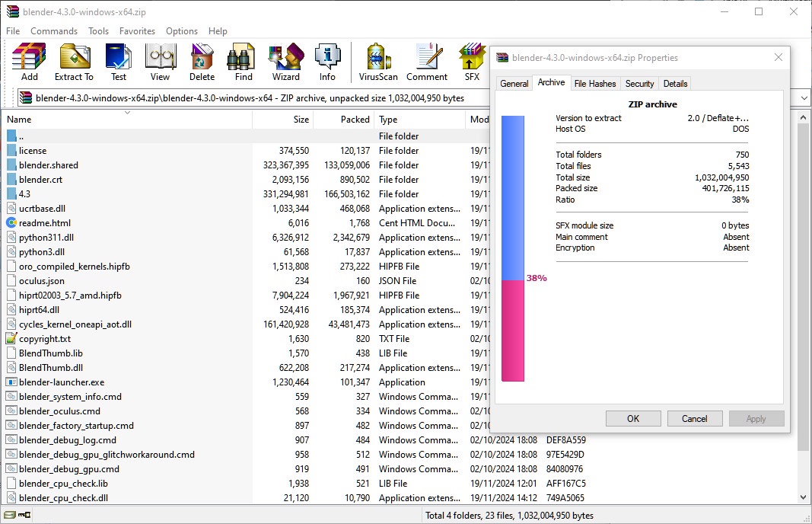Switch to the General tab in Properties
This screenshot has width=812, height=524.
[x=514, y=84]
